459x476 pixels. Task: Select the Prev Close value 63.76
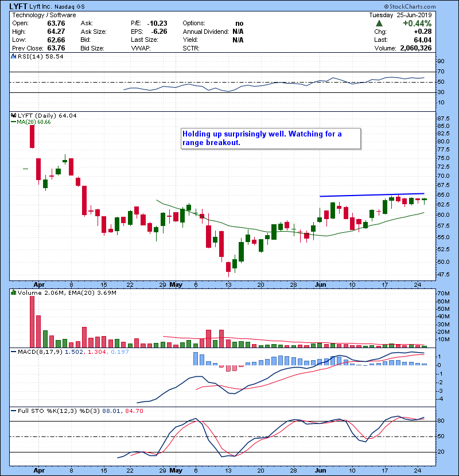click(56, 48)
